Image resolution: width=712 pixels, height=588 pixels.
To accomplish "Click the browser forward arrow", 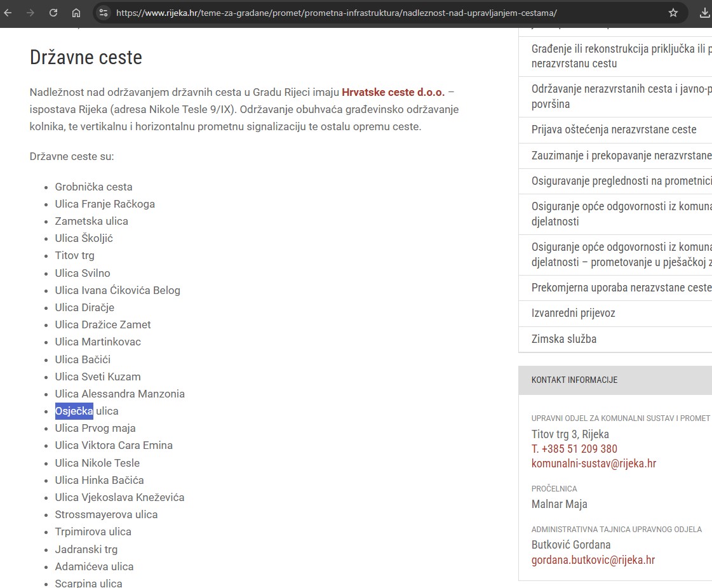I will [30, 13].
